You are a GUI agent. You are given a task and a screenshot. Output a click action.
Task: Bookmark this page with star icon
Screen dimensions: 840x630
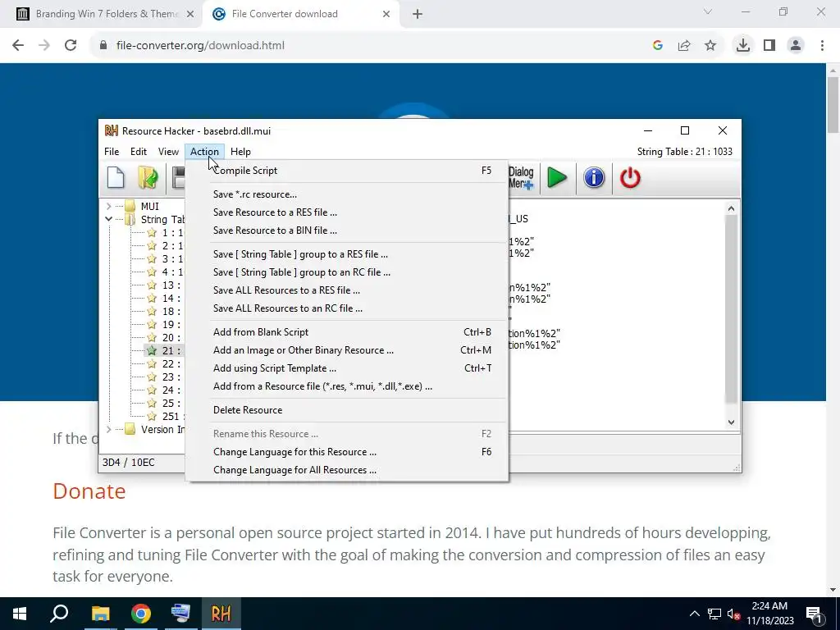[x=710, y=46]
